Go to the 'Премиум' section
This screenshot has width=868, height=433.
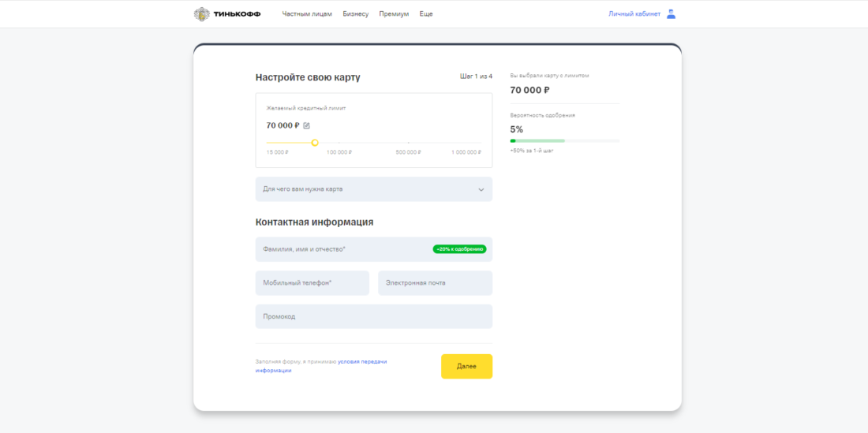(x=394, y=14)
